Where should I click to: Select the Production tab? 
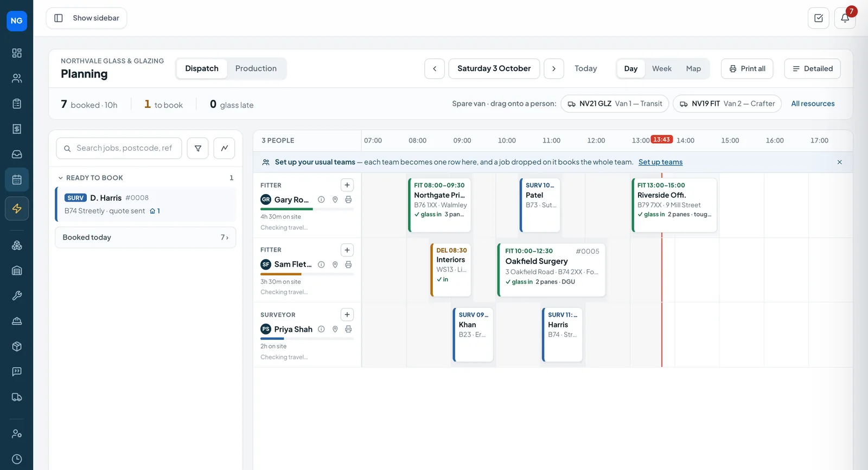[256, 68]
